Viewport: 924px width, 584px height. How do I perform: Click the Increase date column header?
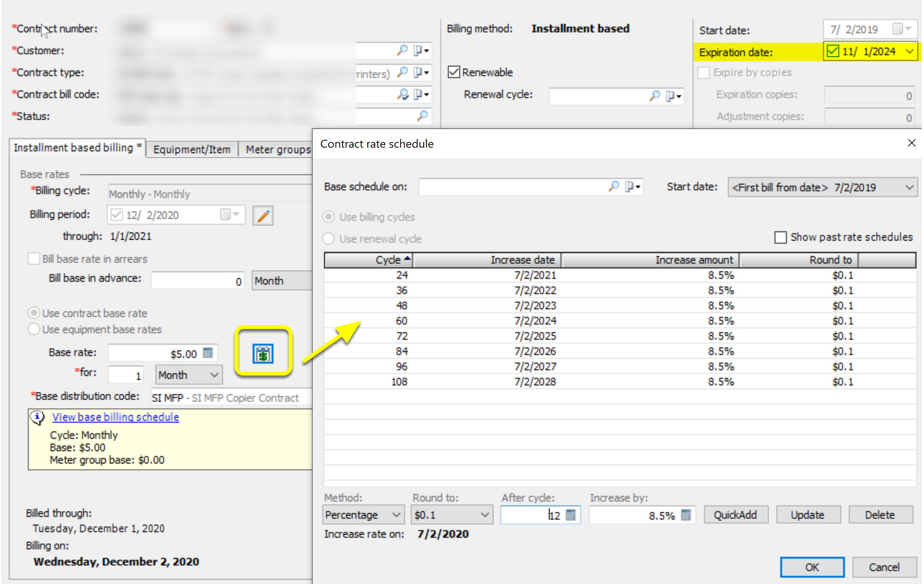coord(487,260)
